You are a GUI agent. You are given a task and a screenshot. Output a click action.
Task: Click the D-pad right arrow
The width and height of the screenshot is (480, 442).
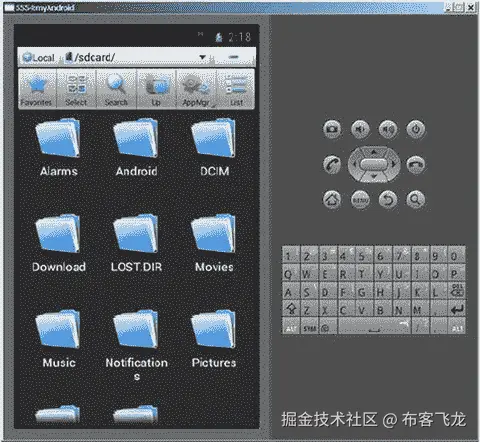pos(393,164)
